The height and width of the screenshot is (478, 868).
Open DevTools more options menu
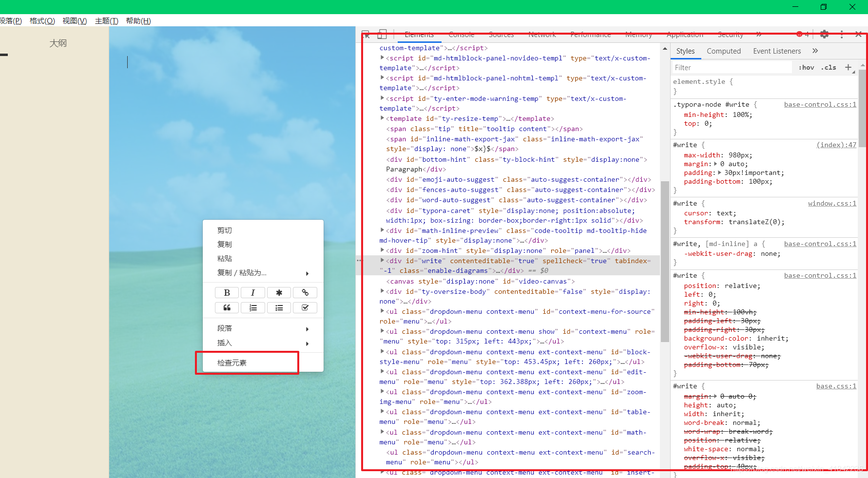[x=842, y=34]
